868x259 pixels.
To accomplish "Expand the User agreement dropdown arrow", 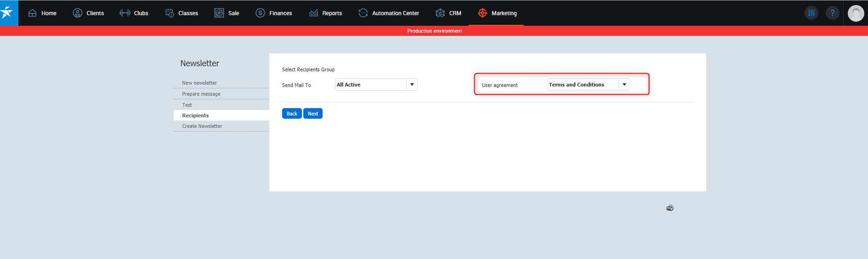I will tap(624, 85).
